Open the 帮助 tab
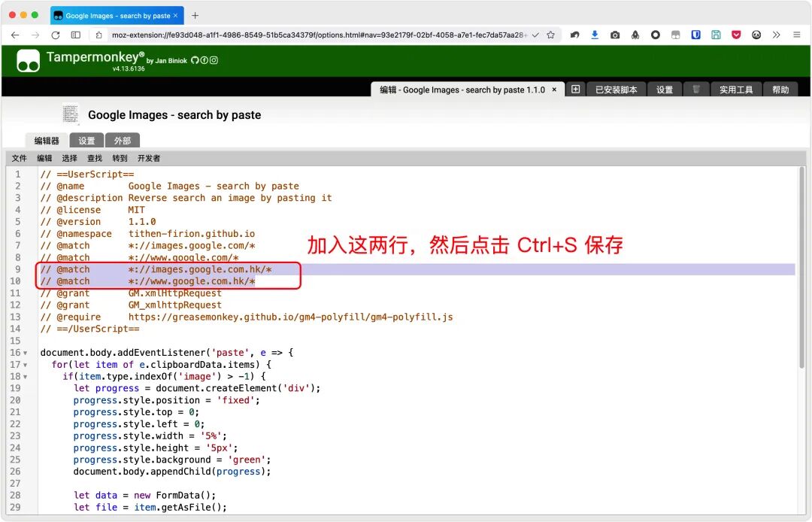 [x=780, y=90]
